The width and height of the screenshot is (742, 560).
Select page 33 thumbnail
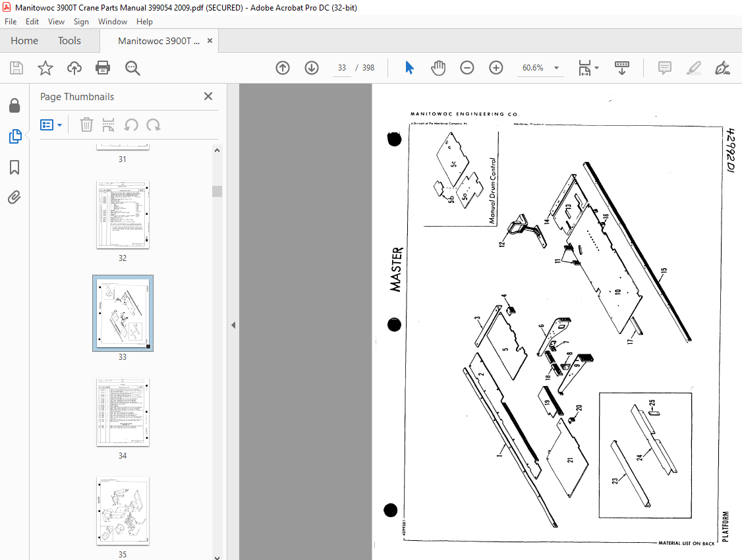pos(123,314)
